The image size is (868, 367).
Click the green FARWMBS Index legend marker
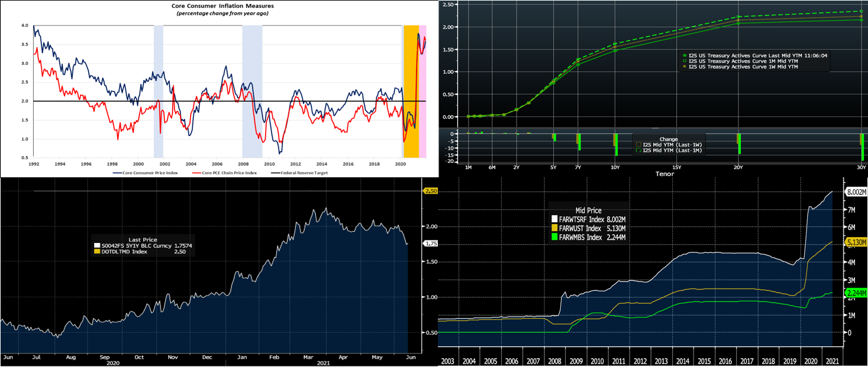554,237
